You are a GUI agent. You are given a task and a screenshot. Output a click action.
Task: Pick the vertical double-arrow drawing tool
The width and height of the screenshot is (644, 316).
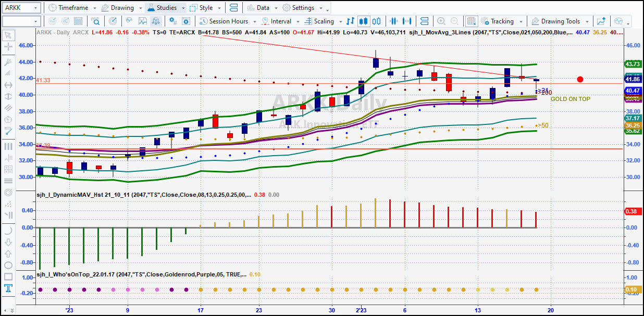pos(8,96)
